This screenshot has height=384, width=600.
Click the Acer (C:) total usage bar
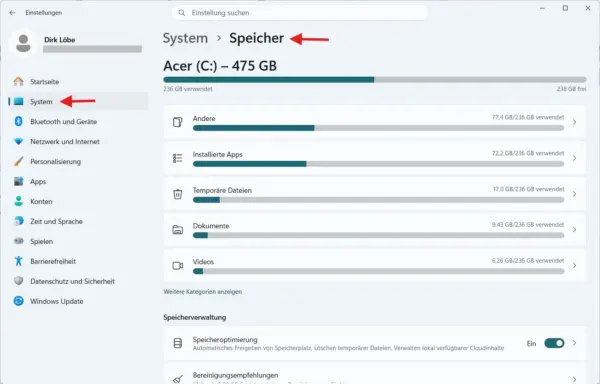point(375,80)
